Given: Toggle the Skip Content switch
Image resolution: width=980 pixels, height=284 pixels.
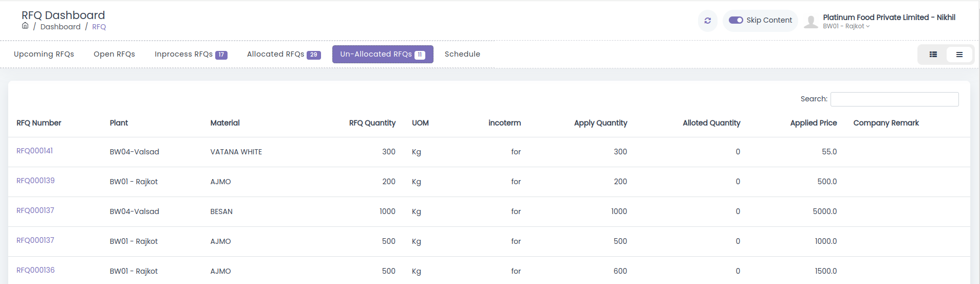Looking at the screenshot, I should point(736,20).
